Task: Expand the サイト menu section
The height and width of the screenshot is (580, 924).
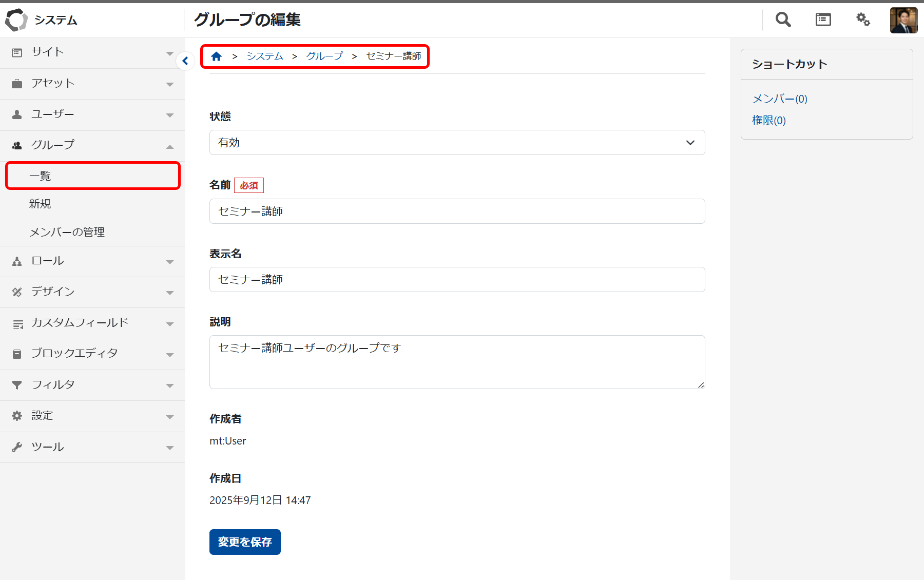Action: pos(92,52)
